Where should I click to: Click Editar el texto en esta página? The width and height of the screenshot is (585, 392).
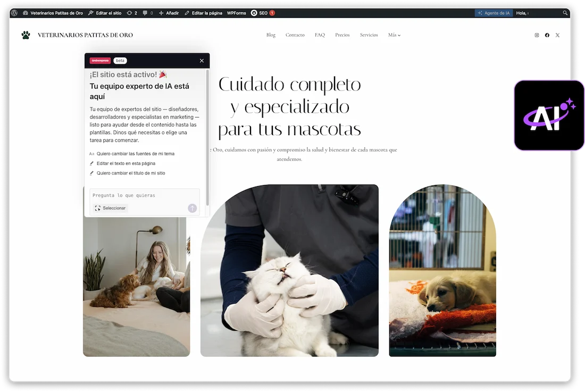coord(126,163)
